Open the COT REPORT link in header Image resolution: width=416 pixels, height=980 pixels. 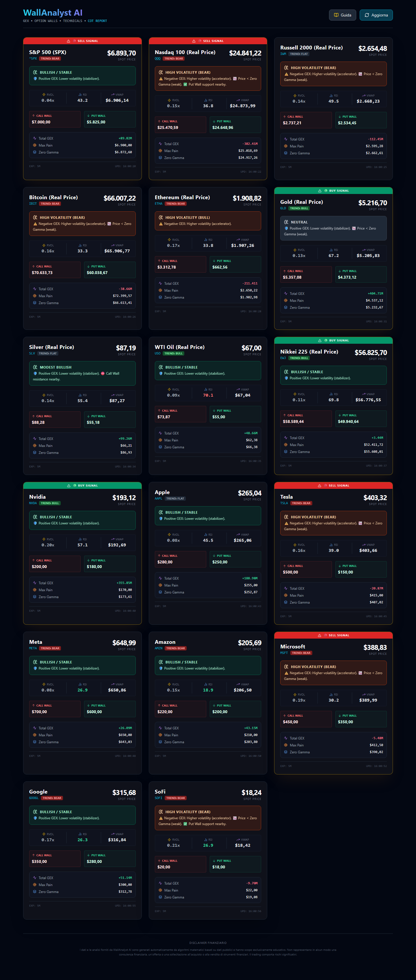tap(97, 21)
